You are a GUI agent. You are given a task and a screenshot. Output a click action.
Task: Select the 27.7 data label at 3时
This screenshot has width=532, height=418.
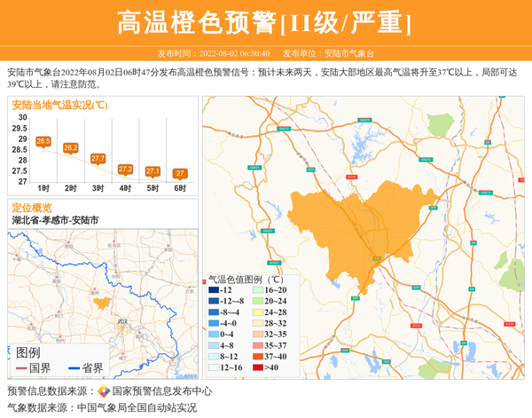pos(98,158)
